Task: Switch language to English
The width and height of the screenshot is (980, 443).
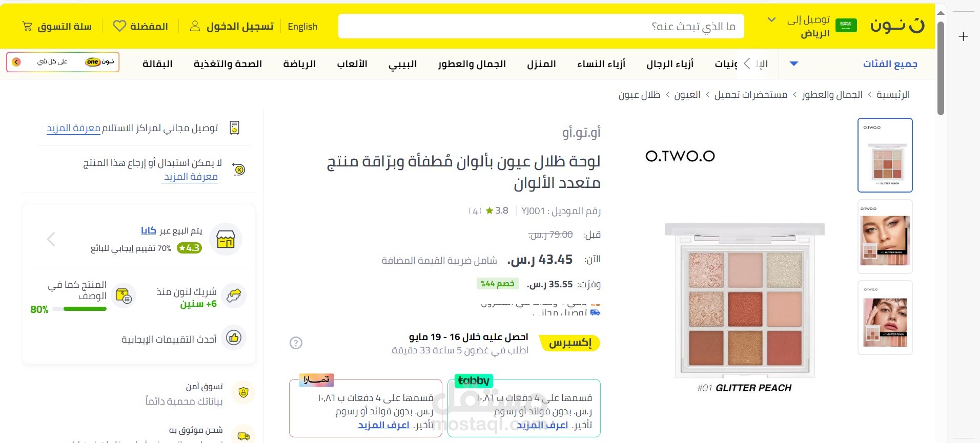Action: point(302,27)
